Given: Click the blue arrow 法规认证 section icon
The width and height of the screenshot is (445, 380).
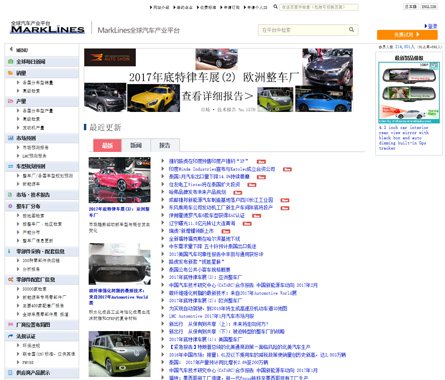Looking at the screenshot, I should point(11,336).
